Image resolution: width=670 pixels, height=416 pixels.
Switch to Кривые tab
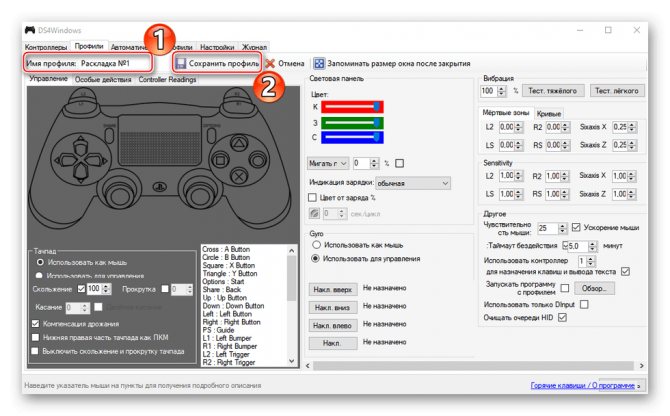point(549,114)
